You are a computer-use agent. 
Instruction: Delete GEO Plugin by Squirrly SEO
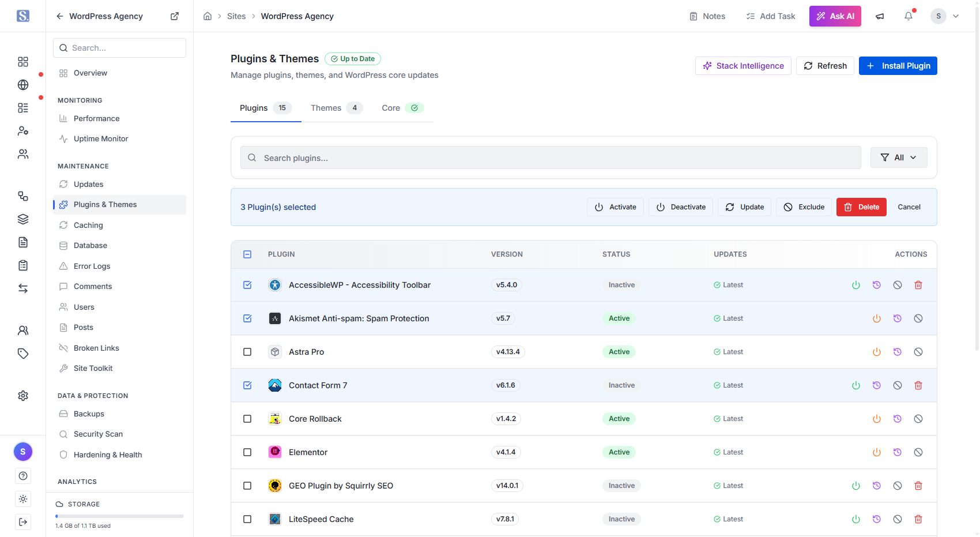pos(918,486)
